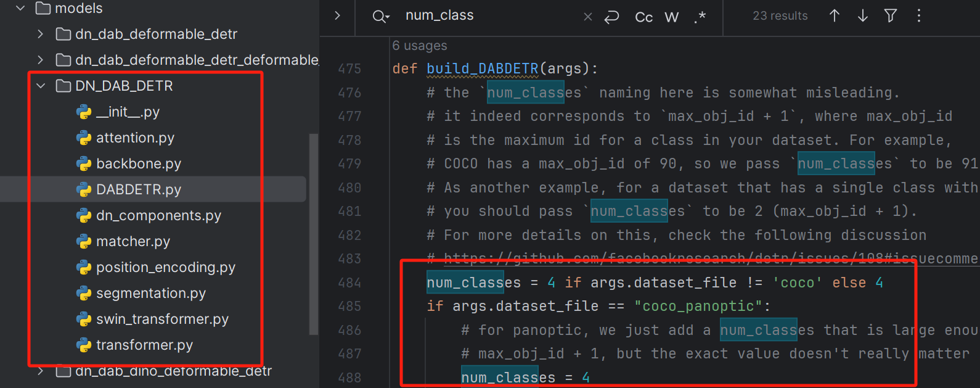This screenshot has height=388, width=980.
Task: Open the find bar more options menu
Action: [919, 15]
